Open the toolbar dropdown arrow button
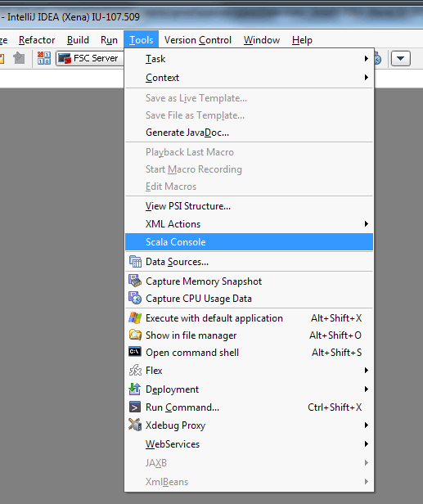Screen dimensions: 423x504 tap(401, 59)
